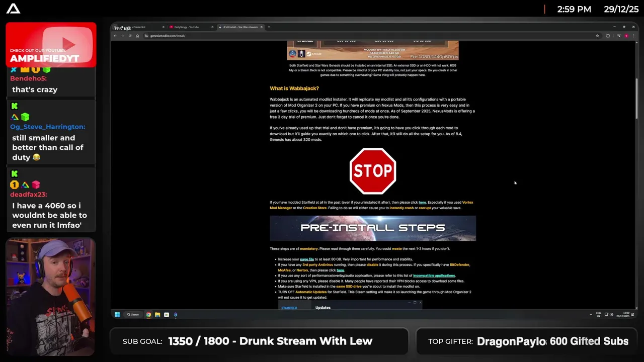Screen dimensions: 644x362
Task: Click the 'Vortex Mod Manager' highlighted text
Action: 281,208
